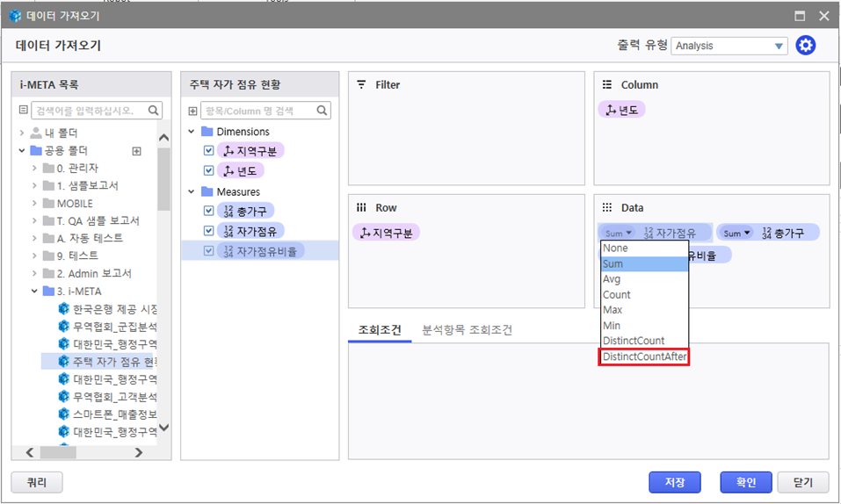Click the 쿼리 button

click(37, 482)
